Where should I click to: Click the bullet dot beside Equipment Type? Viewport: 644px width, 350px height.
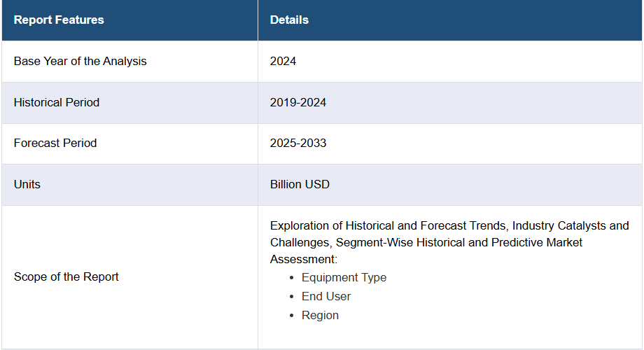pos(292,278)
